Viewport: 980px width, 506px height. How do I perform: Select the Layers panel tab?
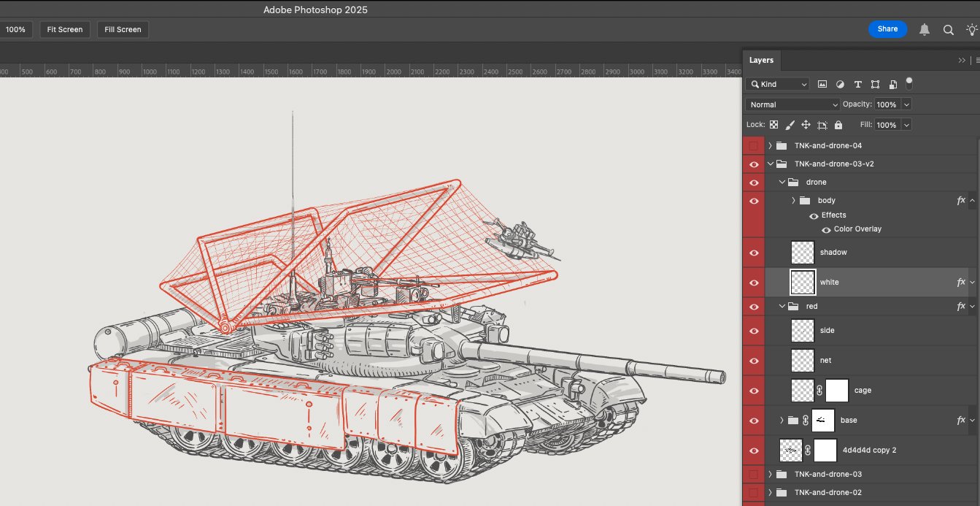point(761,61)
